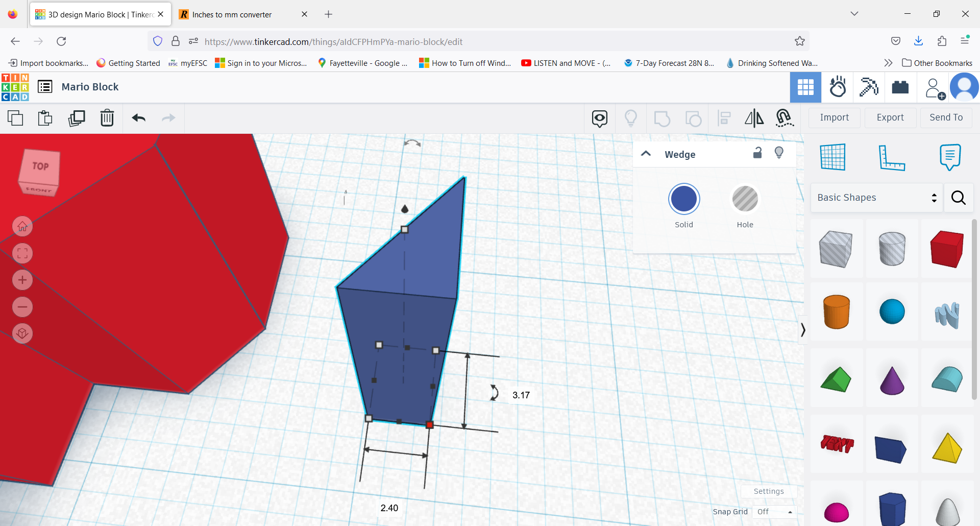The image size is (980, 526).
Task: Select the red Box shape thumbnail
Action: (x=946, y=249)
